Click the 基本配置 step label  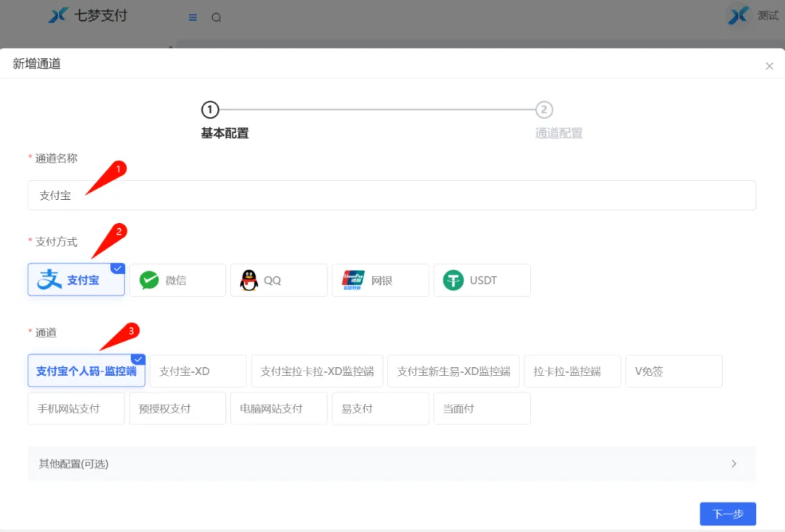(x=225, y=133)
